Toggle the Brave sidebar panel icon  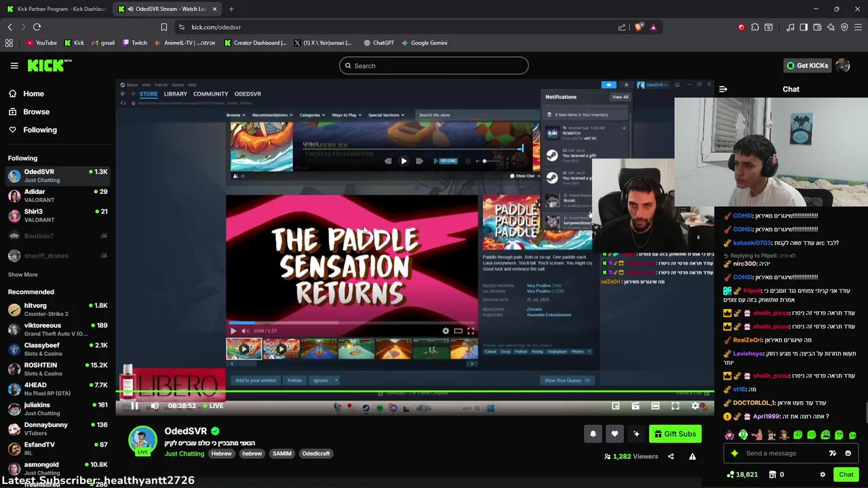click(x=804, y=27)
